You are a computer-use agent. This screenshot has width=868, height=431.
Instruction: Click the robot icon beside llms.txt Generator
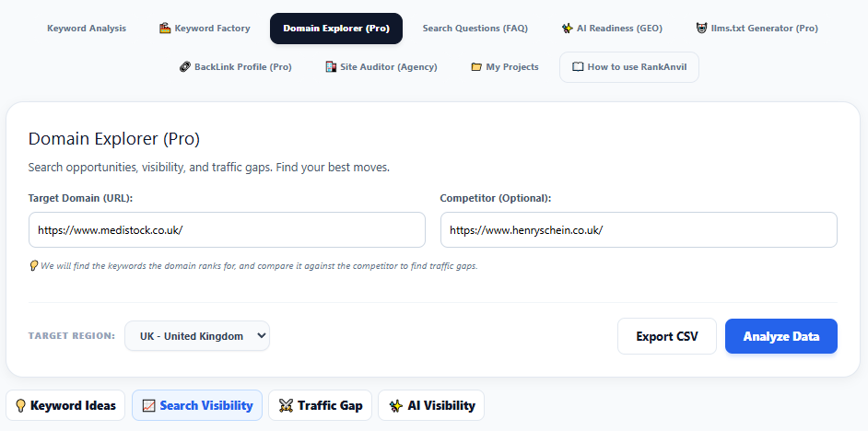click(701, 29)
